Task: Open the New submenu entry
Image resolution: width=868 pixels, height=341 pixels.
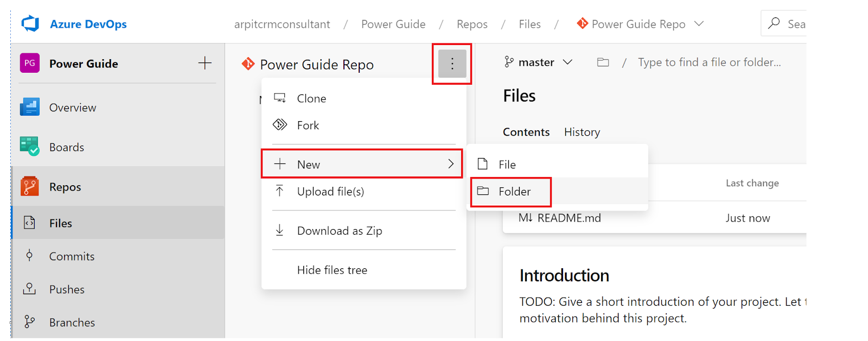Action: [362, 164]
